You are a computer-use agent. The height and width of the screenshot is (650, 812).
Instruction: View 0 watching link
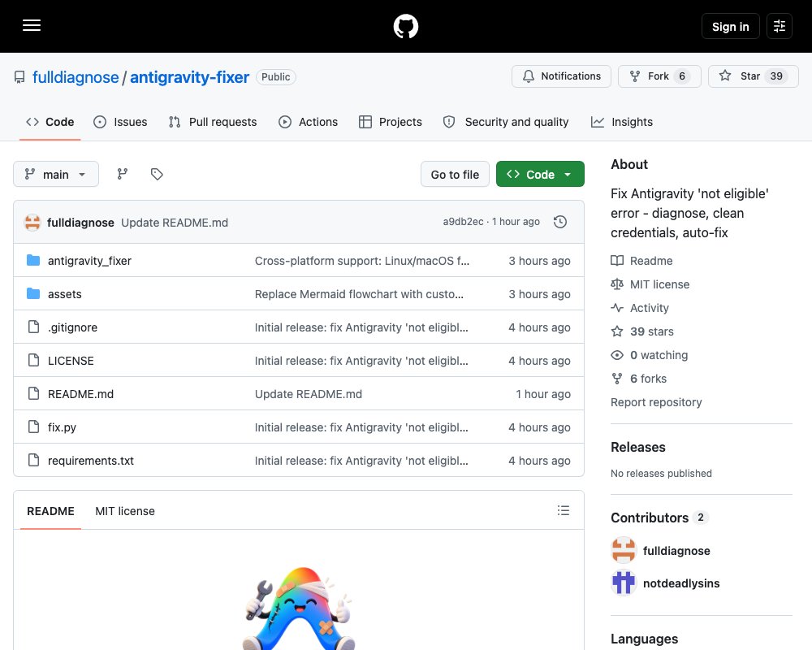tap(650, 355)
